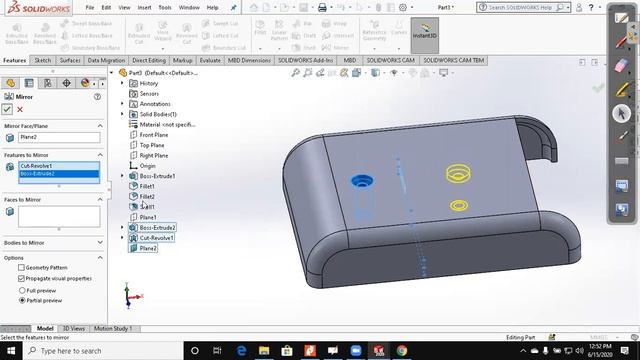Open Reference Geometry tool

coord(374,31)
